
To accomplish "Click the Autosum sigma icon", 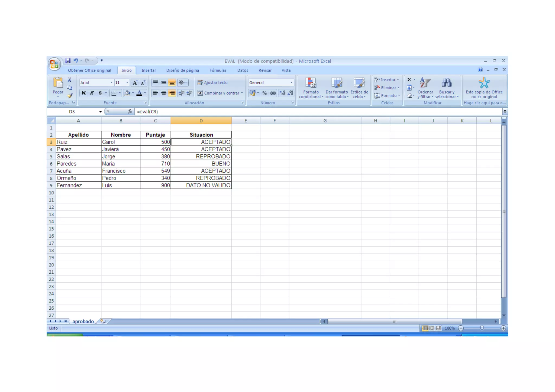I will (x=409, y=80).
